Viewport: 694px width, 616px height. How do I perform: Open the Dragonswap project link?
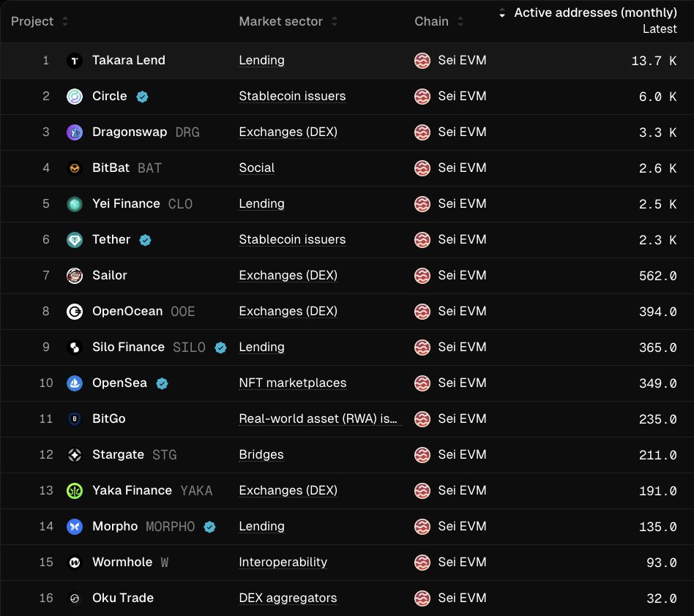[x=130, y=132]
